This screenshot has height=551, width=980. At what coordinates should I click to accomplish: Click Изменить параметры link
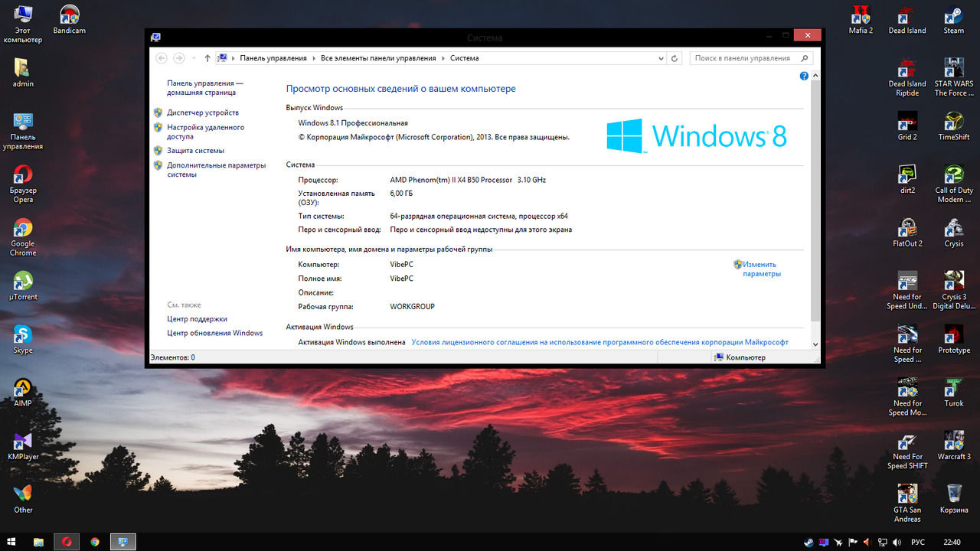pyautogui.click(x=762, y=269)
